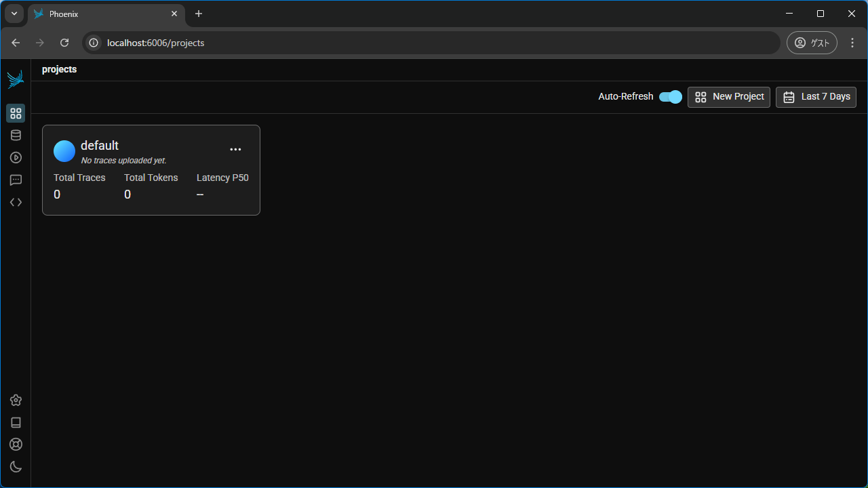Open the Prompts chat bubble icon in sidebar
868x488 pixels.
click(16, 180)
